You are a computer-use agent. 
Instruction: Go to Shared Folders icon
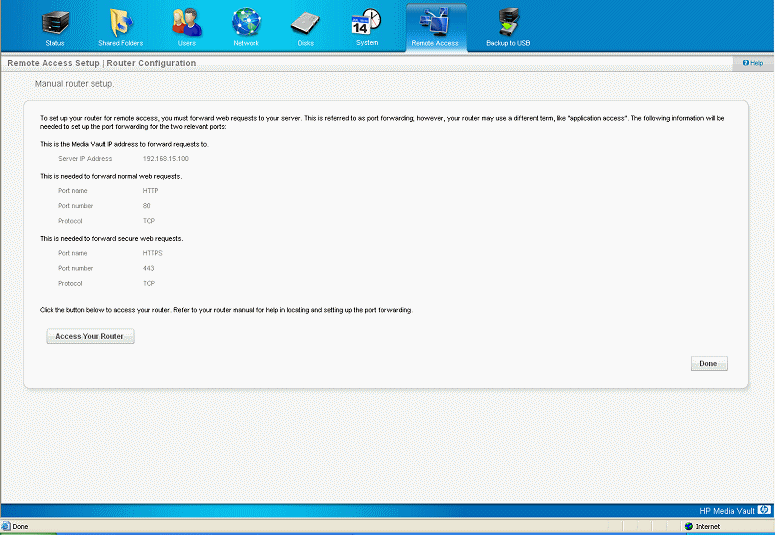[118, 23]
